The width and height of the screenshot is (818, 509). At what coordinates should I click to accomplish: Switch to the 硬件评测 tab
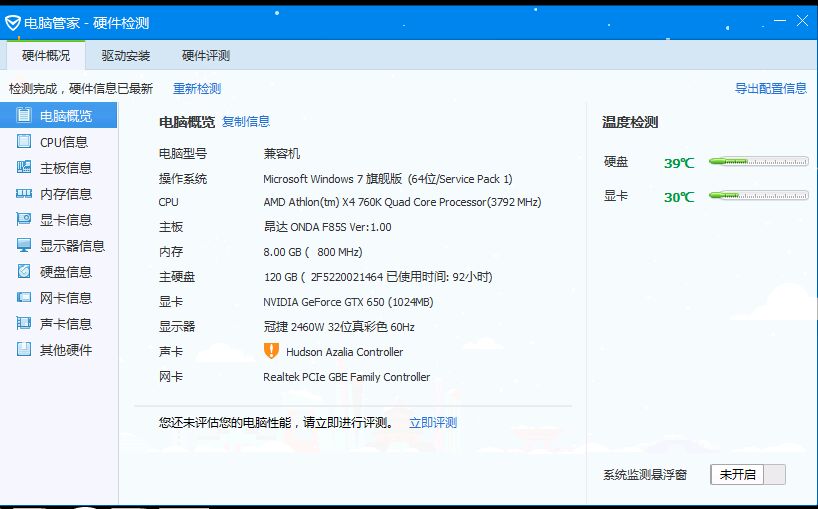(x=206, y=55)
